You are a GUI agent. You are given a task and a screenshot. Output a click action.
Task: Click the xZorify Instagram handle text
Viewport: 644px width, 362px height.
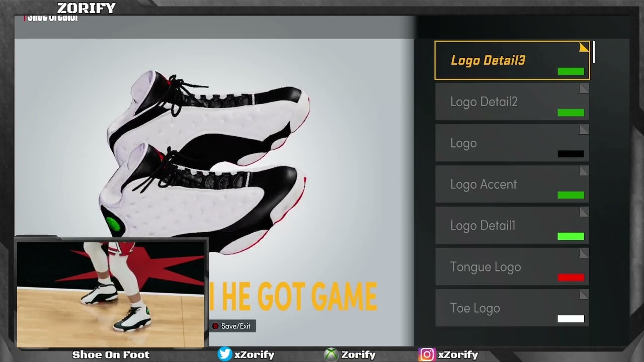[458, 355]
